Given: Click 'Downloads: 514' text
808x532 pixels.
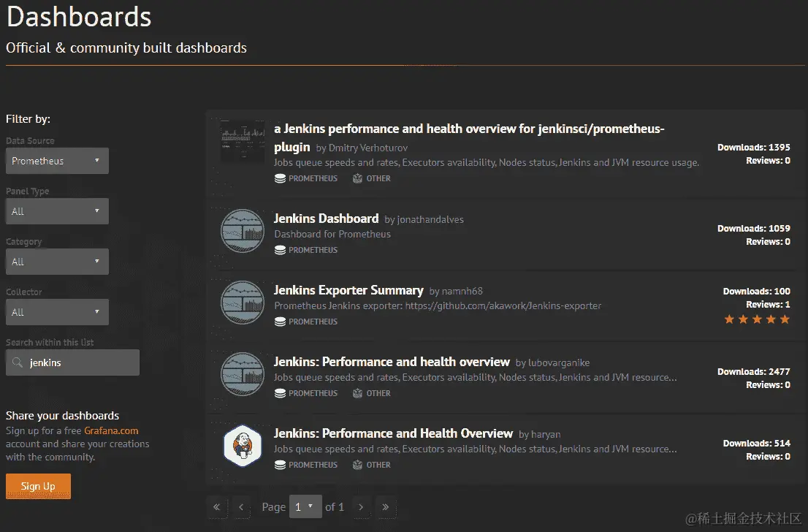Looking at the screenshot, I should 756,444.
